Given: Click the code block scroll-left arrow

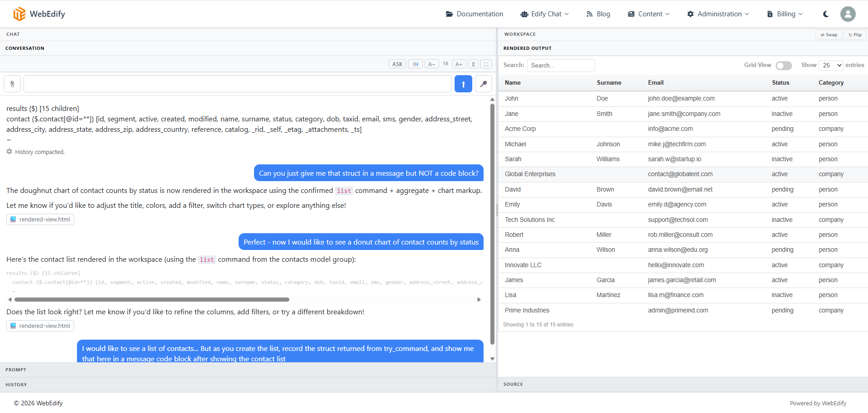Looking at the screenshot, I should pos(10,299).
